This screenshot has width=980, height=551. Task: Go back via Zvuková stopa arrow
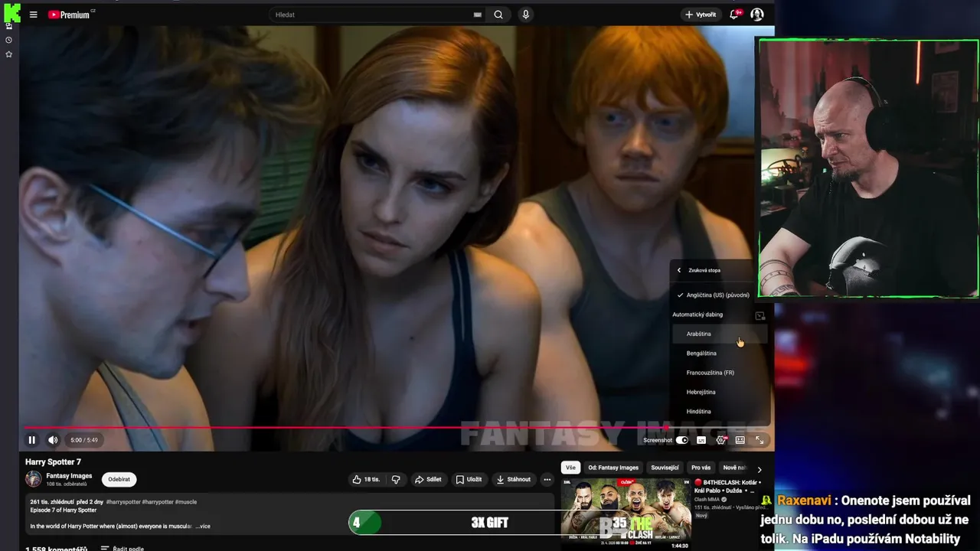679,270
